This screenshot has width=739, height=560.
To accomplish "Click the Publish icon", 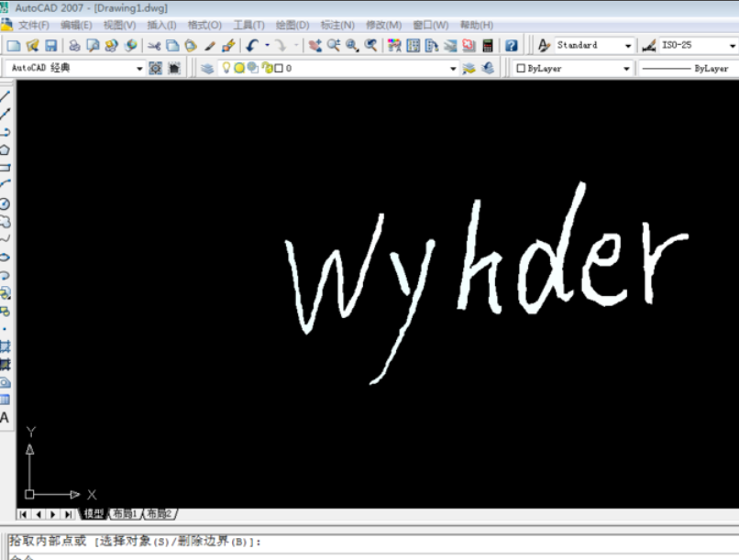I will click(x=112, y=46).
